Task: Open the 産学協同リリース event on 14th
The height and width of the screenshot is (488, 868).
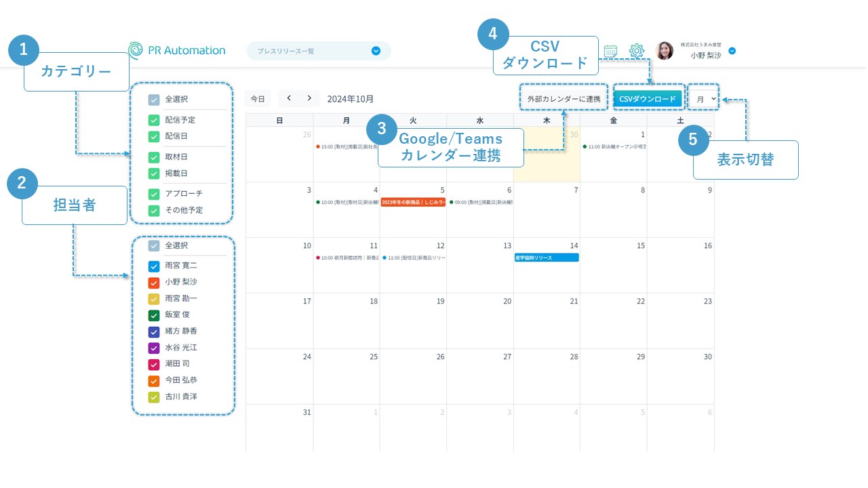Action: point(547,258)
